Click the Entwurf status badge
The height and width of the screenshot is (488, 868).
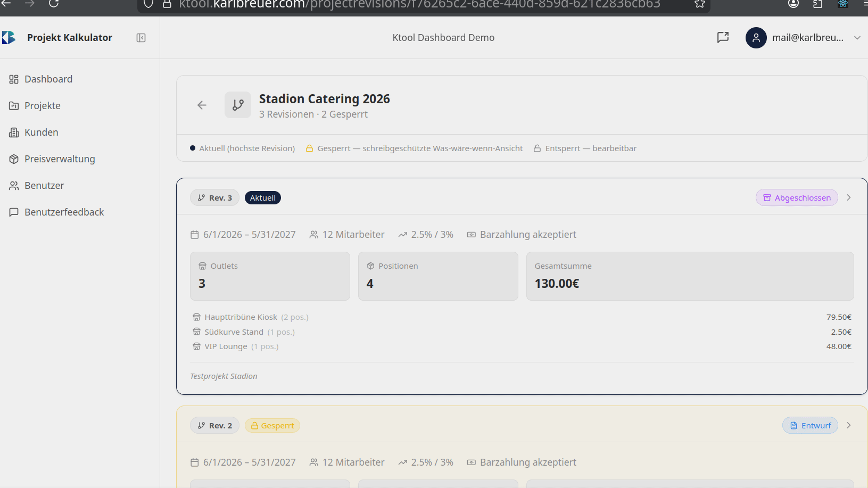click(810, 426)
